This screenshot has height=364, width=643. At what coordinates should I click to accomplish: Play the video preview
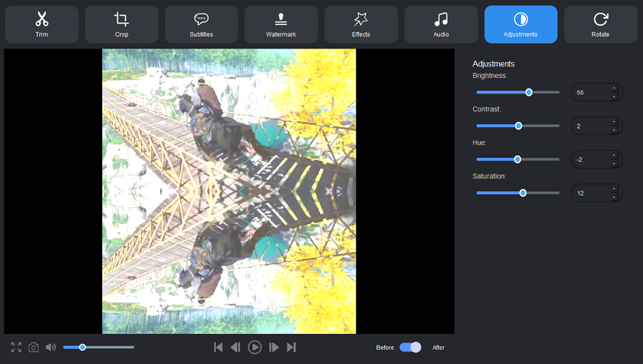[x=254, y=347]
